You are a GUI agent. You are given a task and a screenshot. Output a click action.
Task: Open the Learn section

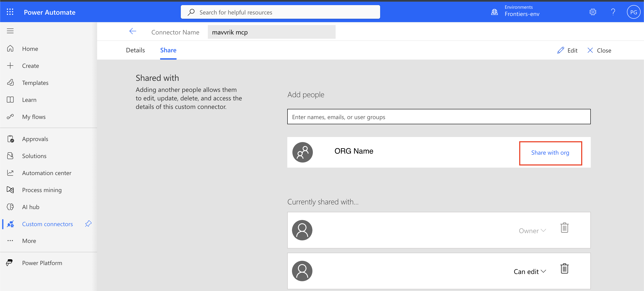(x=29, y=100)
